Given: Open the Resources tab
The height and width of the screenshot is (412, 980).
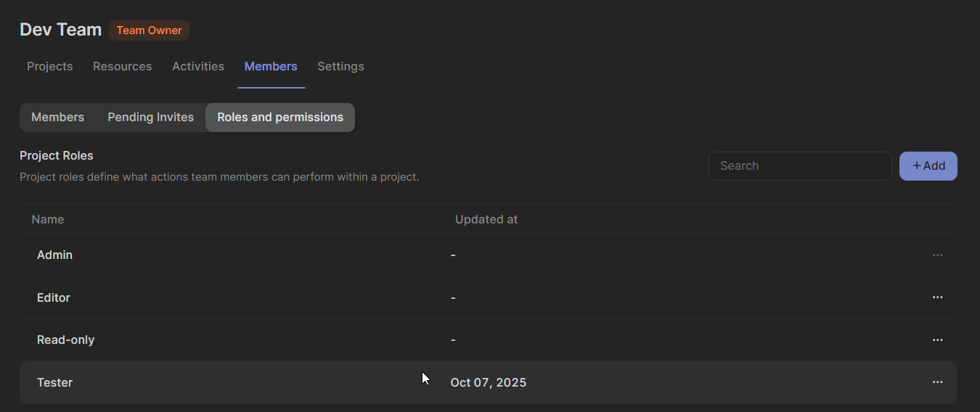Looking at the screenshot, I should tap(122, 67).
